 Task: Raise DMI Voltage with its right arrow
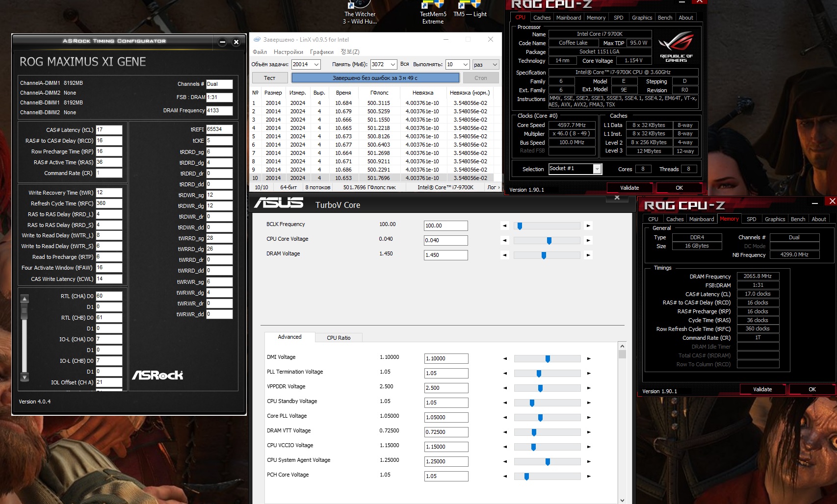[589, 359]
